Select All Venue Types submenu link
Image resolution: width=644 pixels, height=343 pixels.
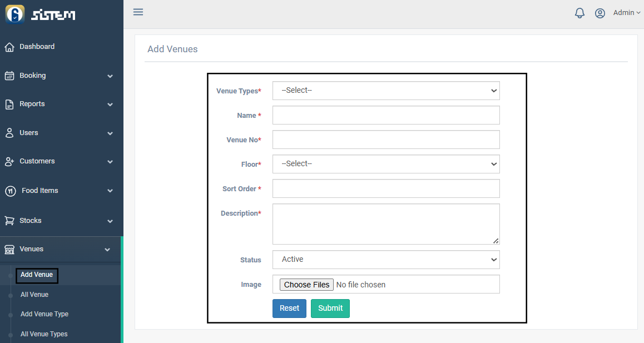pos(44,334)
